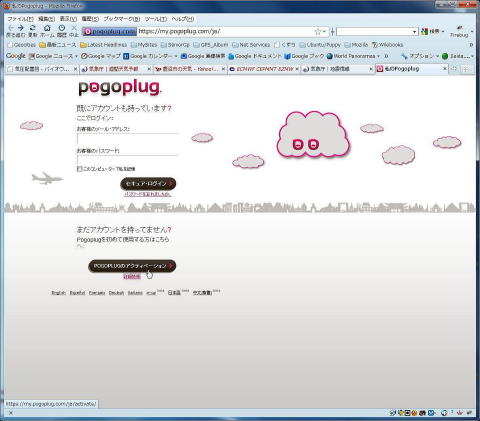Open the Home page button

tap(47, 28)
